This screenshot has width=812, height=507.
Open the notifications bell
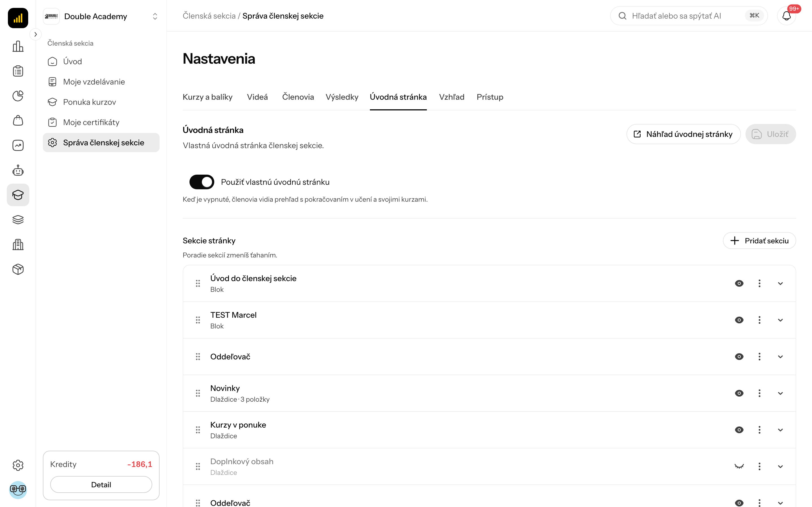tap(787, 16)
